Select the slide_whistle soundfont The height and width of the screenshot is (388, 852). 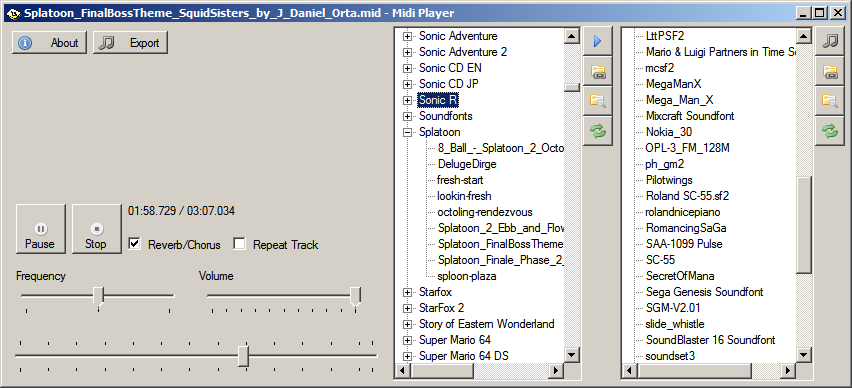click(x=675, y=324)
